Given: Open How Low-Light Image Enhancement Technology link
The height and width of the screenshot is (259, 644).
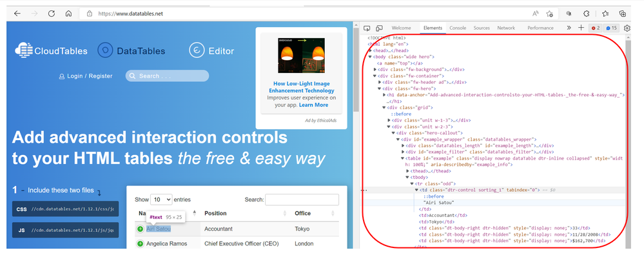Looking at the screenshot, I should [302, 87].
